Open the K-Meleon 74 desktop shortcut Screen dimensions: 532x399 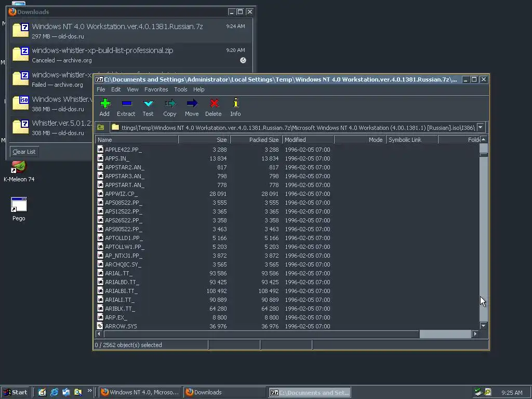pos(19,167)
